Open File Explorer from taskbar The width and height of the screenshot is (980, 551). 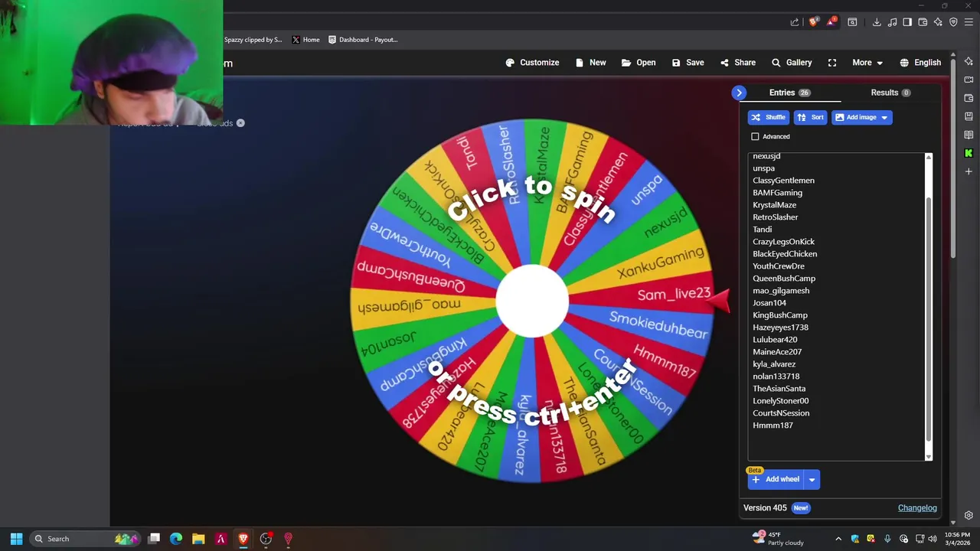pos(198,539)
